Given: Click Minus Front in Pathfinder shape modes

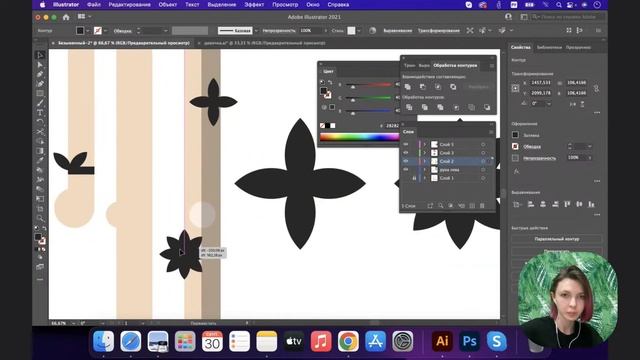Looking at the screenshot, I should click(422, 87).
